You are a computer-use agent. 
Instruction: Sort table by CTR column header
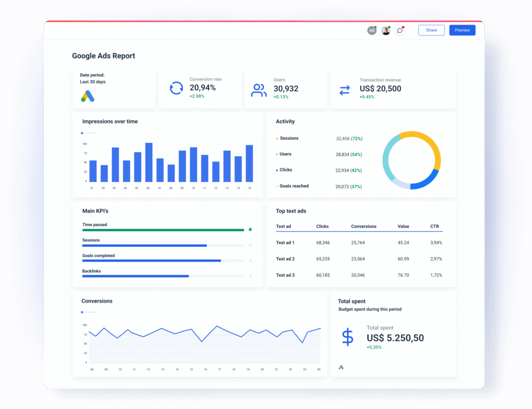435,227
